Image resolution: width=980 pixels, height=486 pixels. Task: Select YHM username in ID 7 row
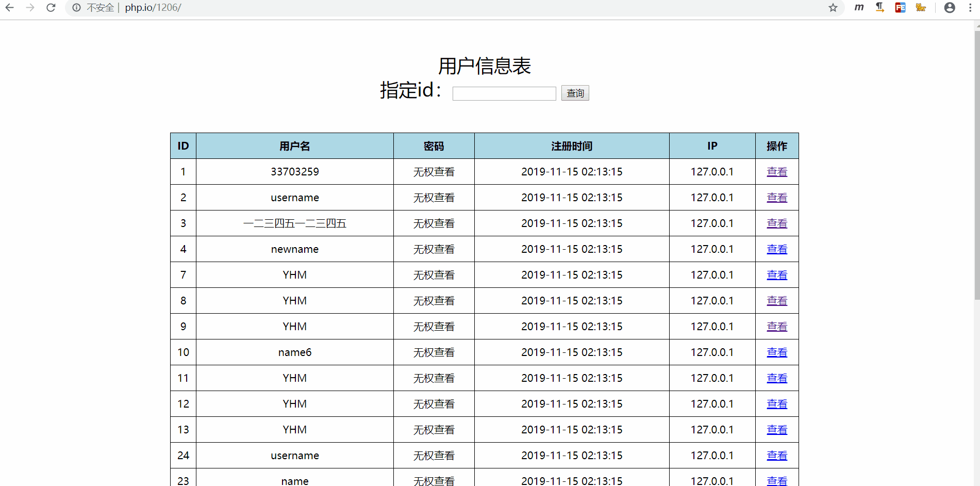pos(295,275)
